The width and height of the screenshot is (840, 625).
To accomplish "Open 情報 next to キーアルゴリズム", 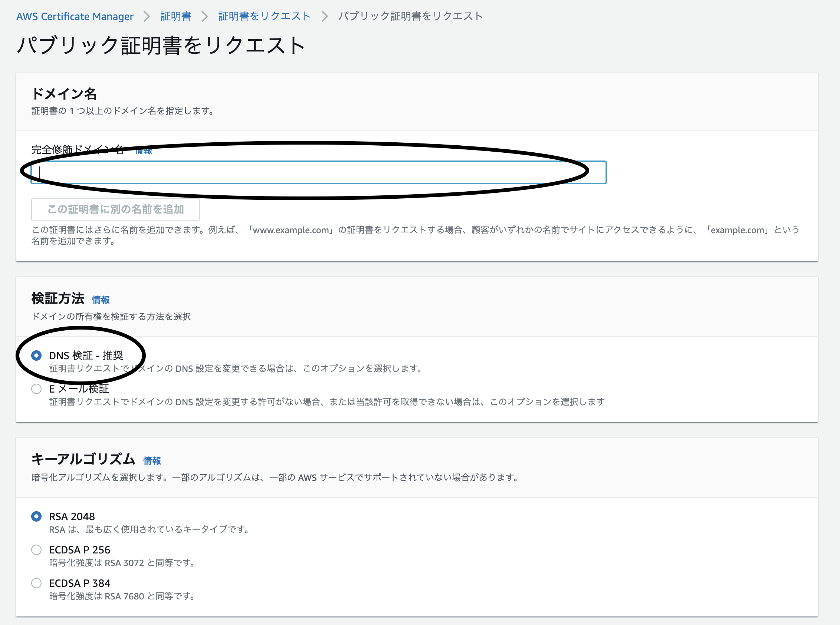I will pyautogui.click(x=151, y=461).
